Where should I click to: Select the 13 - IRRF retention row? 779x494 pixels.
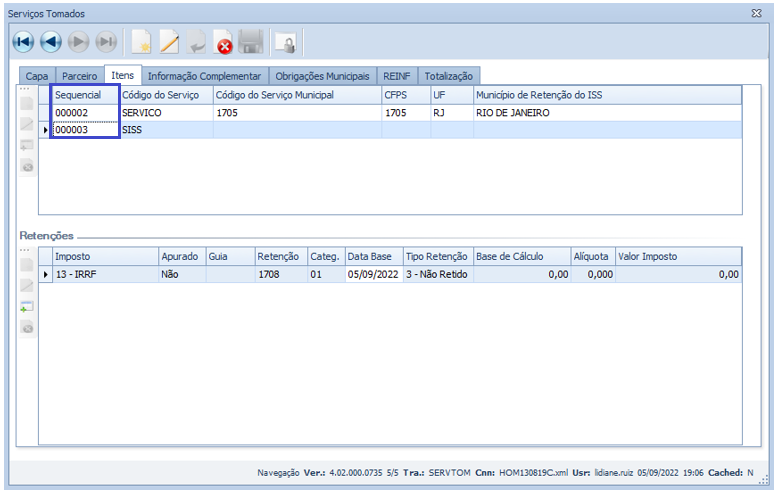pyautogui.click(x=105, y=274)
